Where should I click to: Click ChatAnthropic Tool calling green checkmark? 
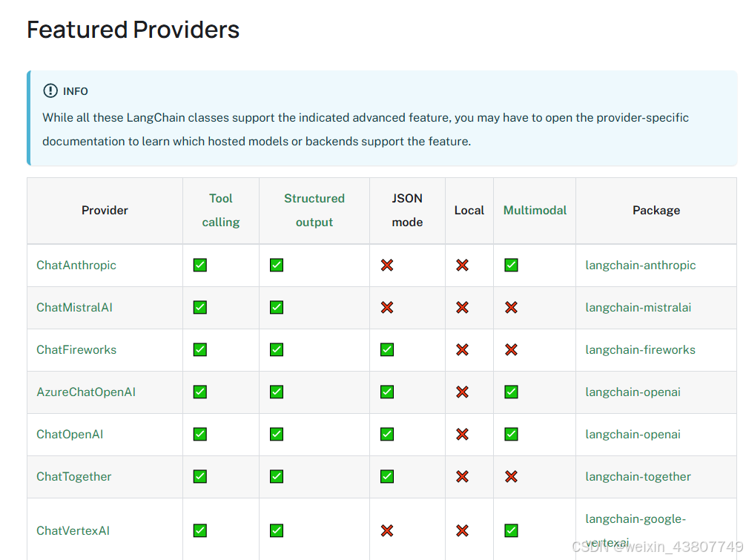199,265
